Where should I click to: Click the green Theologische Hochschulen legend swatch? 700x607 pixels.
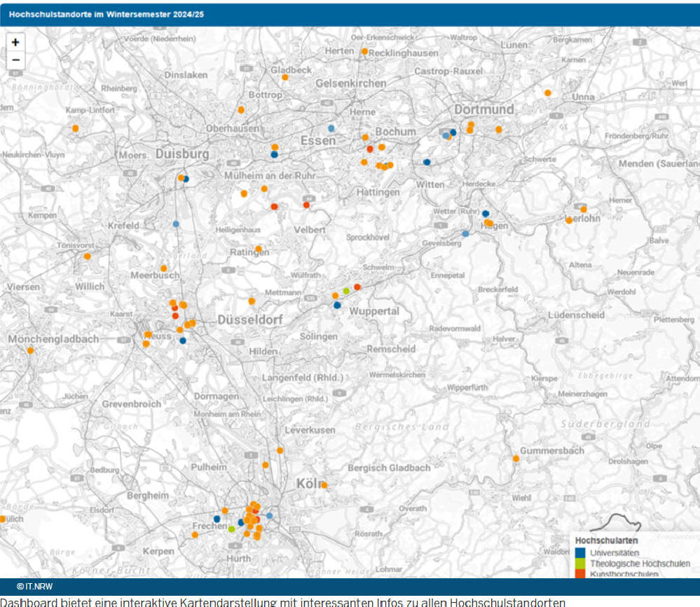(580, 564)
